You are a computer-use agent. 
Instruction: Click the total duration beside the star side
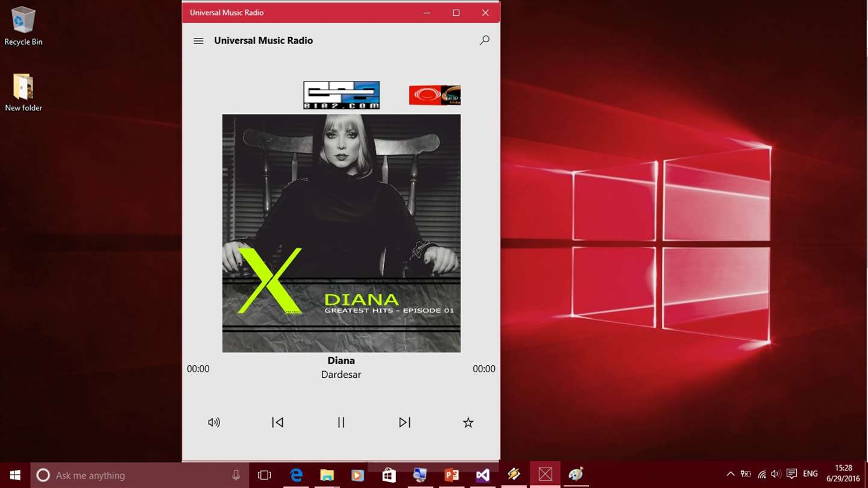484,369
